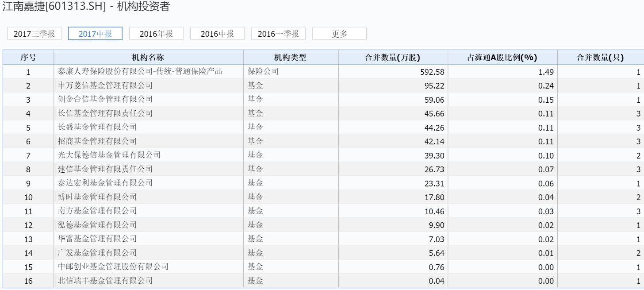
Task: Select 泓德基金管理有限公司 entry
Action: point(97,225)
